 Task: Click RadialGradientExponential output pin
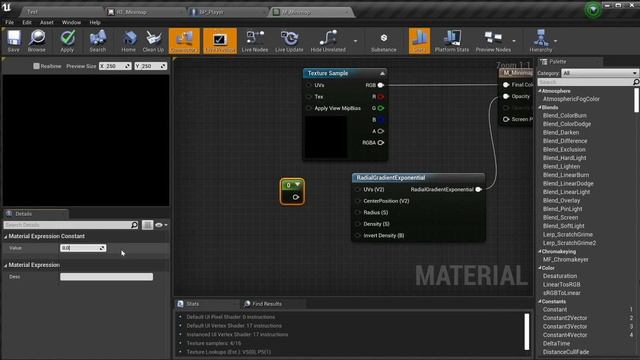[x=478, y=189]
